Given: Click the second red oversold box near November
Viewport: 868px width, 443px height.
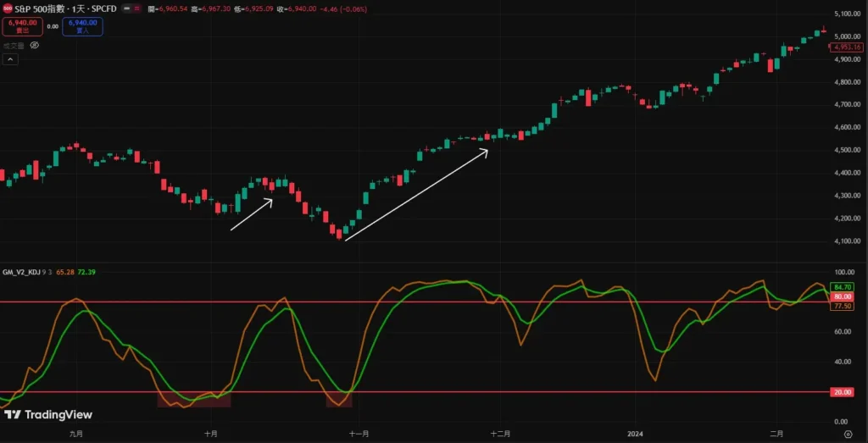Looking at the screenshot, I should click(338, 399).
